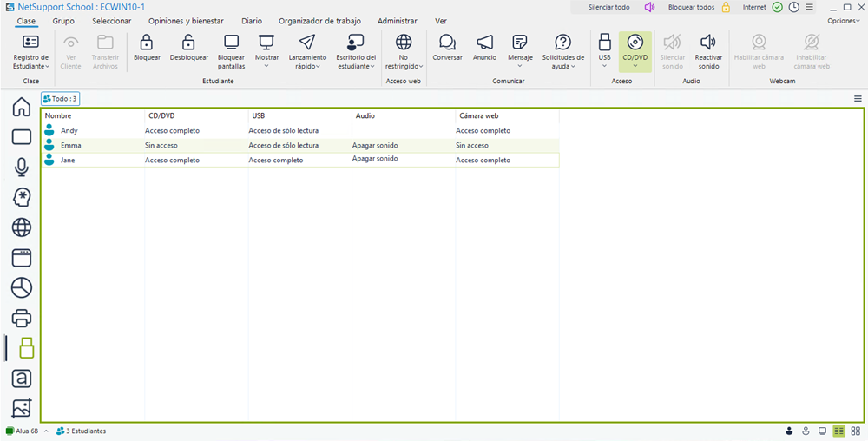This screenshot has height=441, width=868.
Task: Click the solid person icon in status bar
Action: (789, 431)
